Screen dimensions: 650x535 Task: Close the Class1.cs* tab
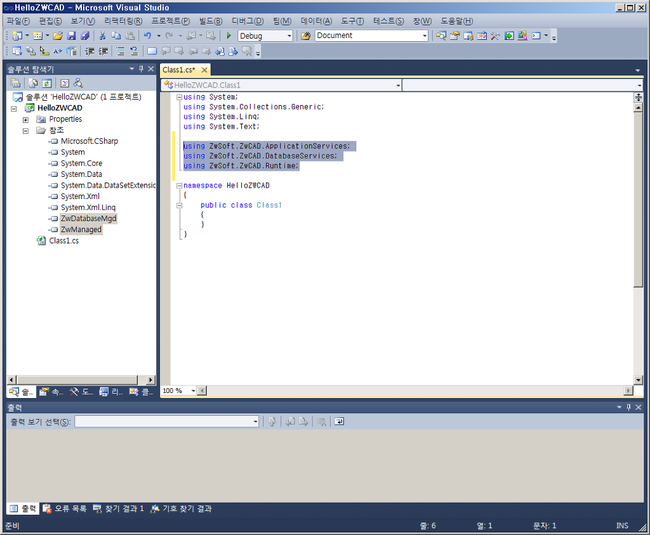point(204,70)
